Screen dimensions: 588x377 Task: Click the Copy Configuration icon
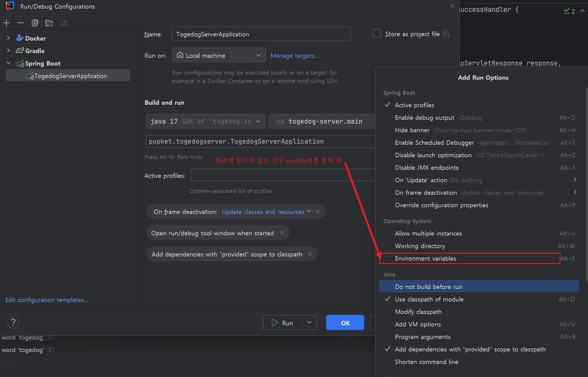pyautogui.click(x=35, y=23)
